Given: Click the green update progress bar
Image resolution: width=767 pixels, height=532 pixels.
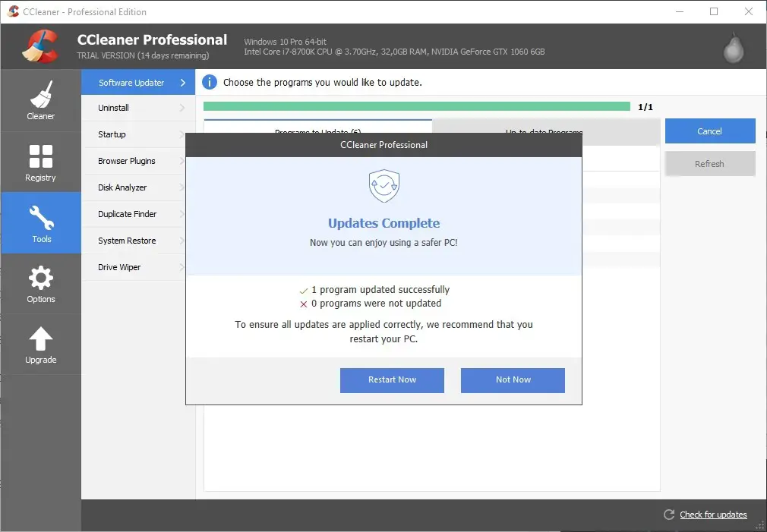Looking at the screenshot, I should click(x=417, y=106).
